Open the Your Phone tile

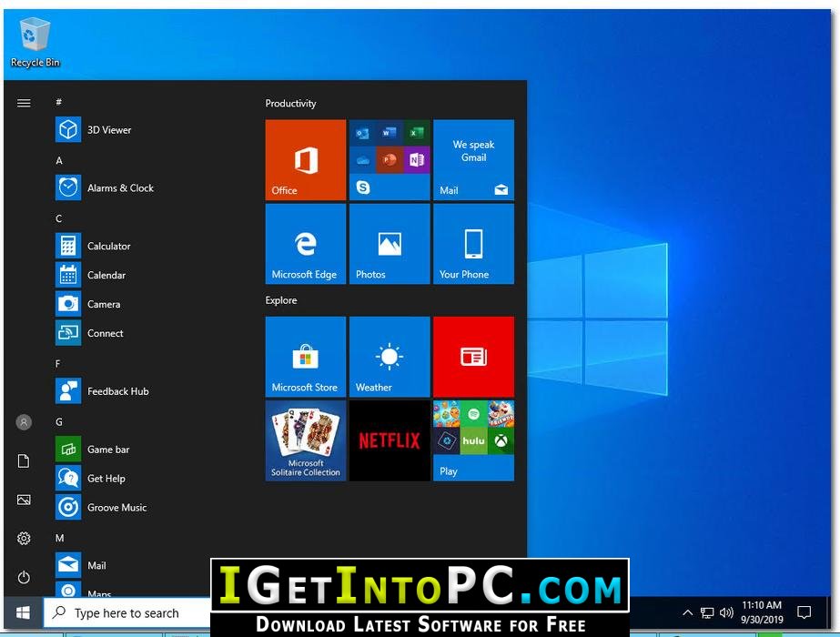coord(473,244)
